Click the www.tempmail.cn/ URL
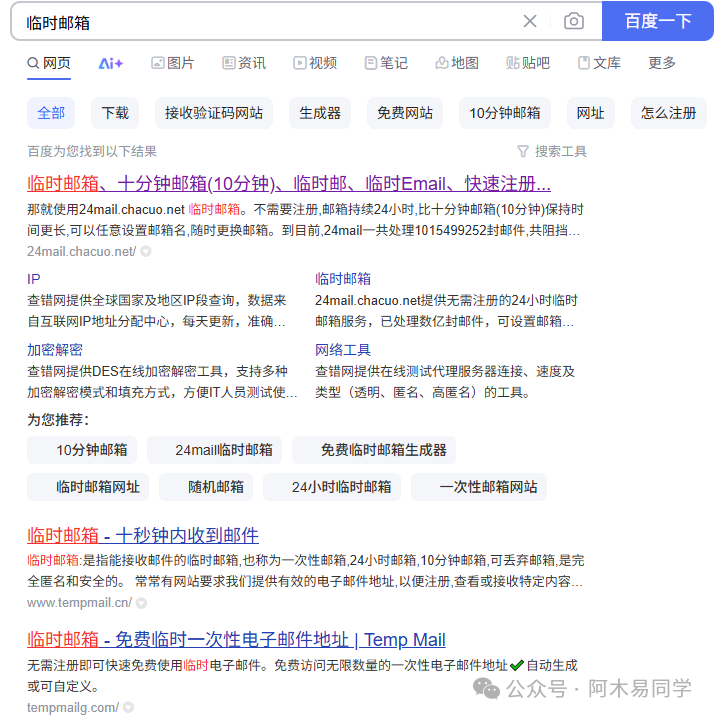715x718 pixels. 80,603
